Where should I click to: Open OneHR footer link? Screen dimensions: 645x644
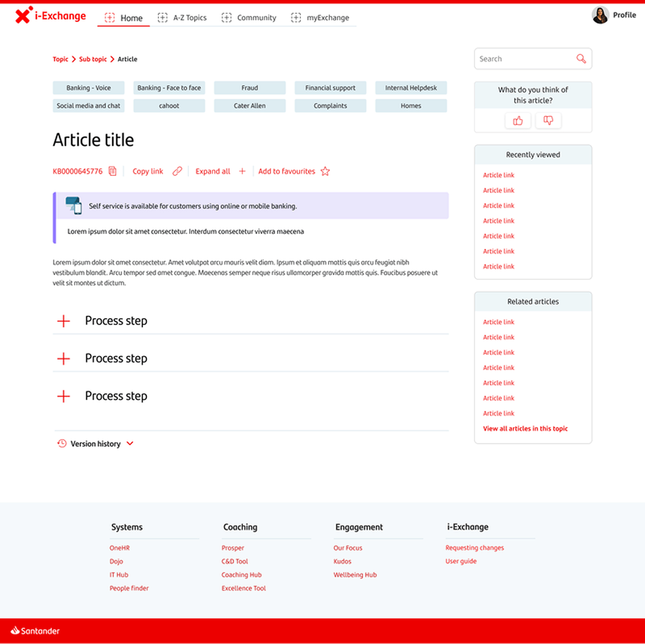click(x=120, y=548)
